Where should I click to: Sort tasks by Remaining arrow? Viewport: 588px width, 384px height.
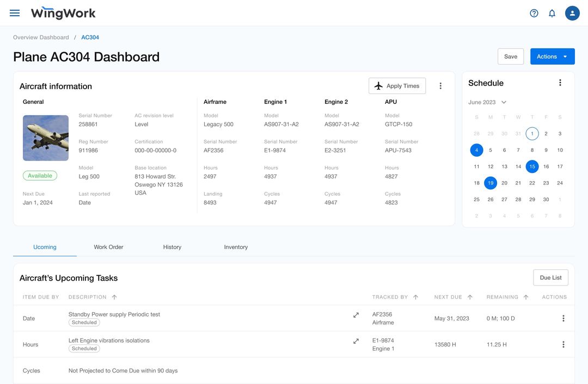pos(526,297)
